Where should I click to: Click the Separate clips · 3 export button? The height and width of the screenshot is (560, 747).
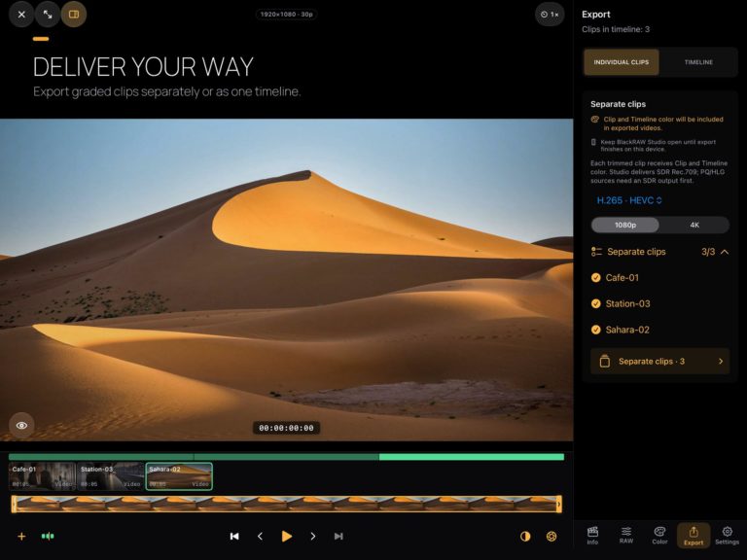[659, 362]
